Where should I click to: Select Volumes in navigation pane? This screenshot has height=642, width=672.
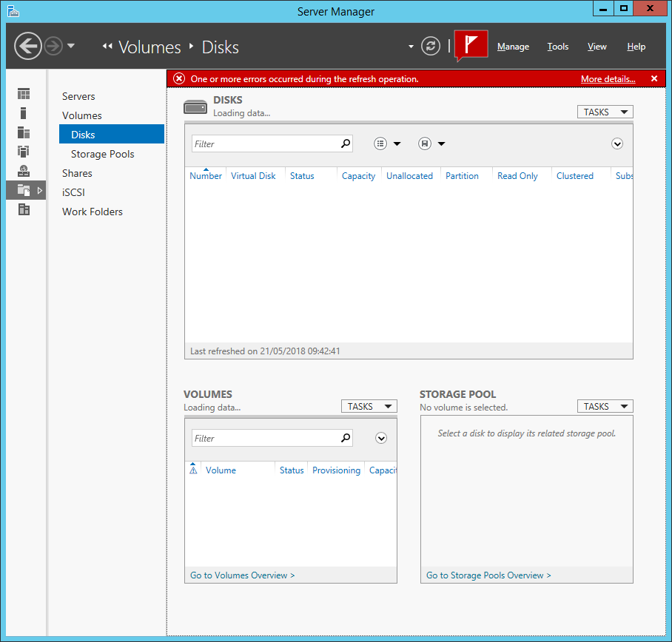(82, 115)
